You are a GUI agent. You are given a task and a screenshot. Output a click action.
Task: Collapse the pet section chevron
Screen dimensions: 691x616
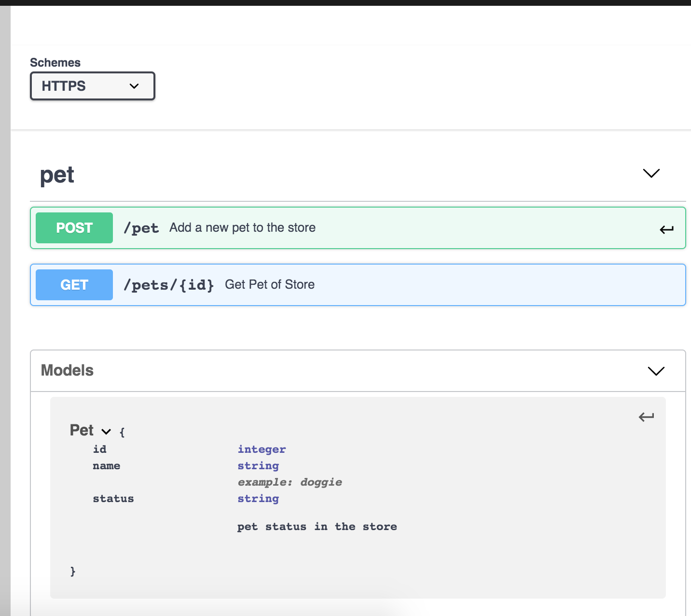651,173
